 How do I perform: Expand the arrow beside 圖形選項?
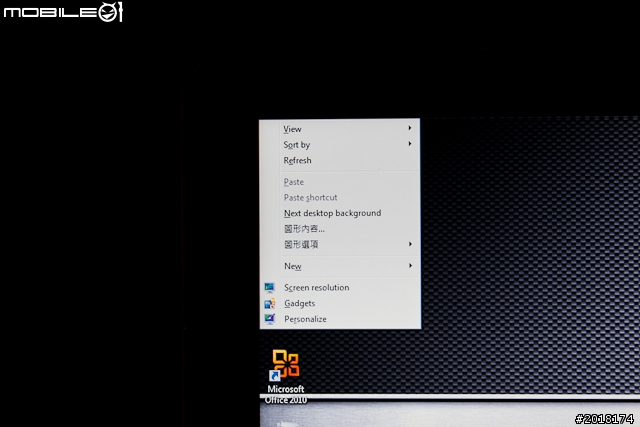(x=410, y=244)
